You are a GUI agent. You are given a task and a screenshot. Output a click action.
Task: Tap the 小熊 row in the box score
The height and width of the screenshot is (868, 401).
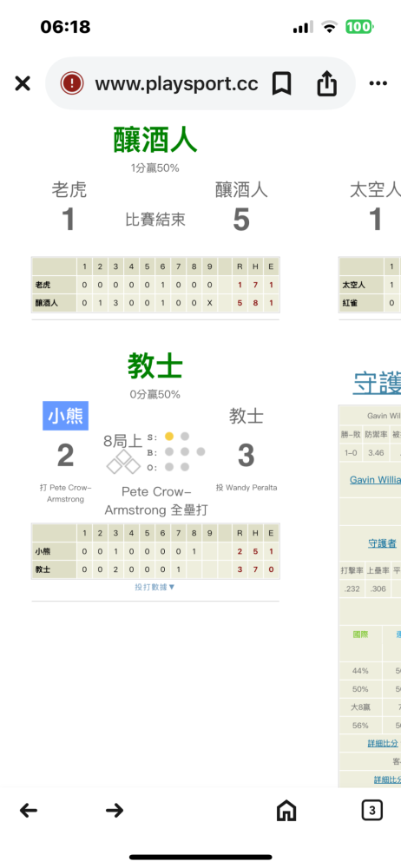pos(155,551)
